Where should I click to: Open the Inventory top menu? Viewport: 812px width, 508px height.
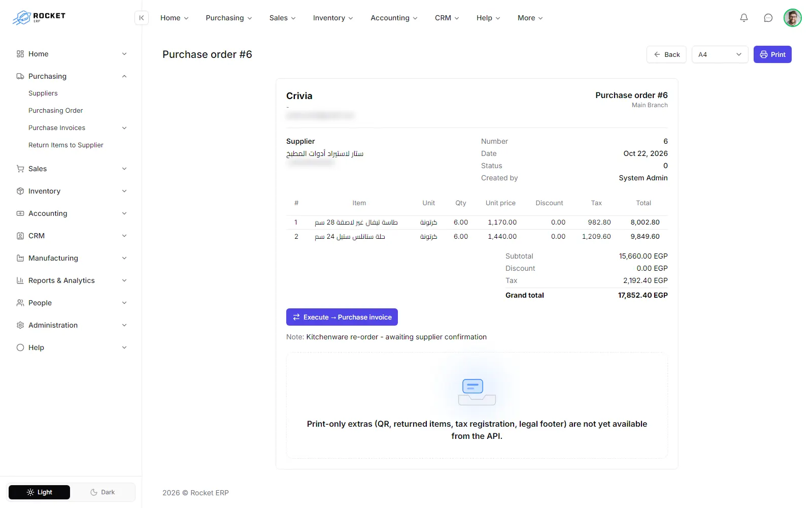click(333, 18)
